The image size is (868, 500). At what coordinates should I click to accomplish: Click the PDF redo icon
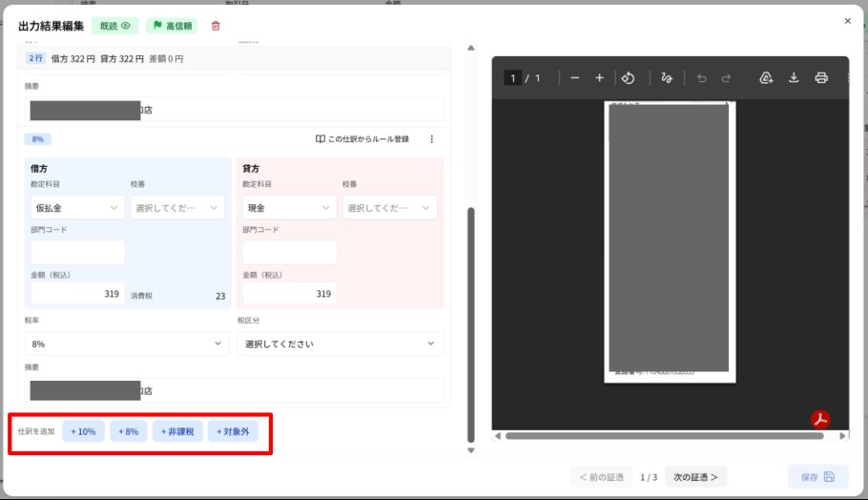click(x=726, y=78)
